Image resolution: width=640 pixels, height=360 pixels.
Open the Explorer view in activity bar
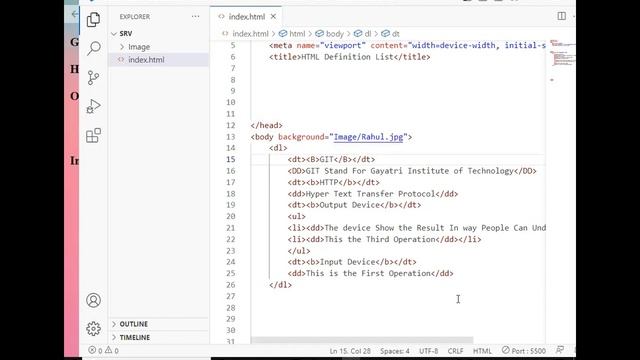click(x=93, y=19)
